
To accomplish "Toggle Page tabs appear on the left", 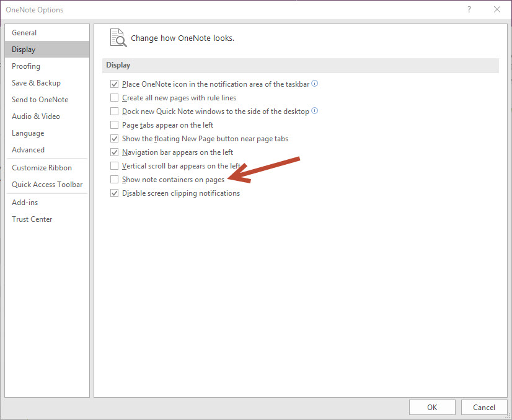I will tap(114, 125).
